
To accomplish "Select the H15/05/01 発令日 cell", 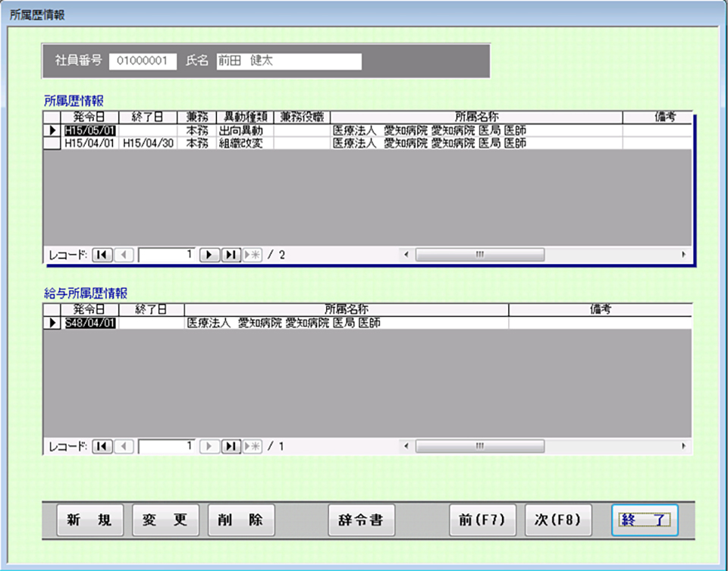I will (89, 130).
